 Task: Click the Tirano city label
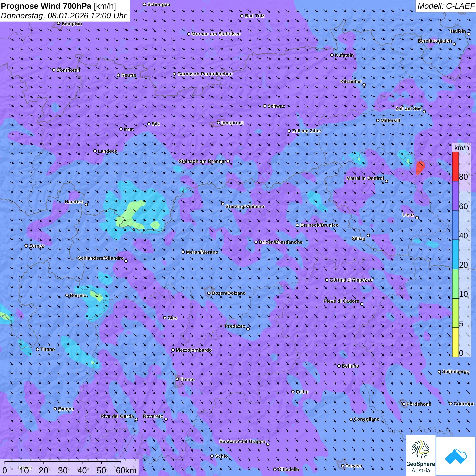point(48,349)
